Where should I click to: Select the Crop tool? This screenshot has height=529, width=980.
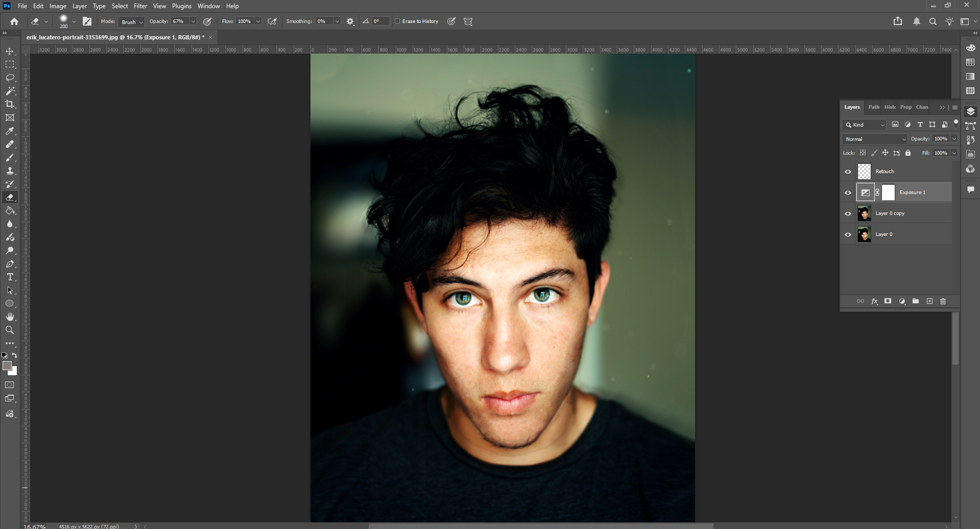tap(10, 104)
